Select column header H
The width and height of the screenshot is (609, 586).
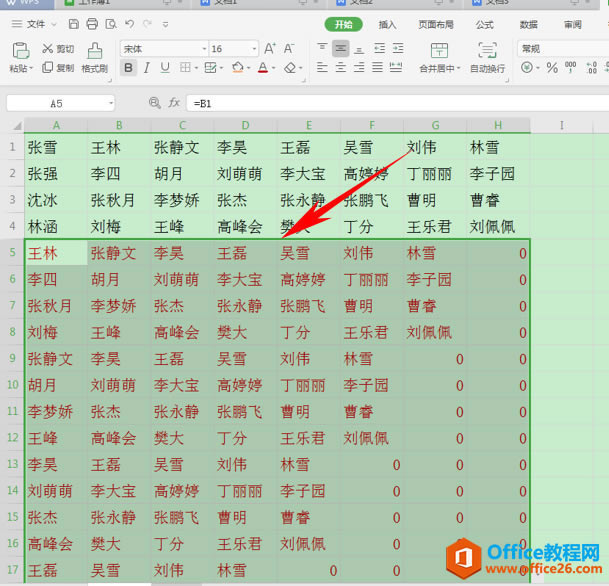498,125
